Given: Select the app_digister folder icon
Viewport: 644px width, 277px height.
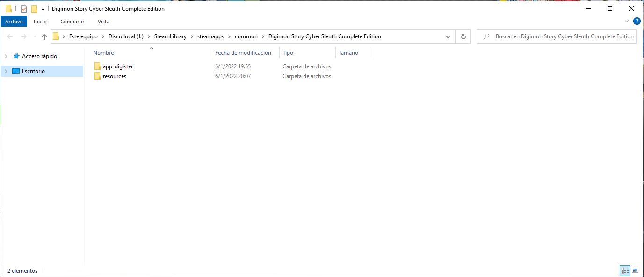Looking at the screenshot, I should pos(97,66).
